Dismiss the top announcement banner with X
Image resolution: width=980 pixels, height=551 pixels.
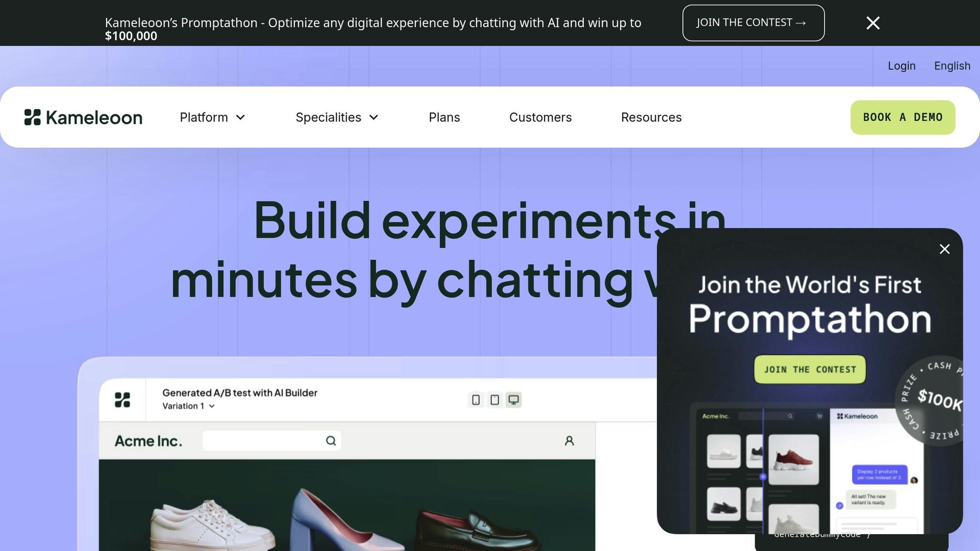coord(873,23)
